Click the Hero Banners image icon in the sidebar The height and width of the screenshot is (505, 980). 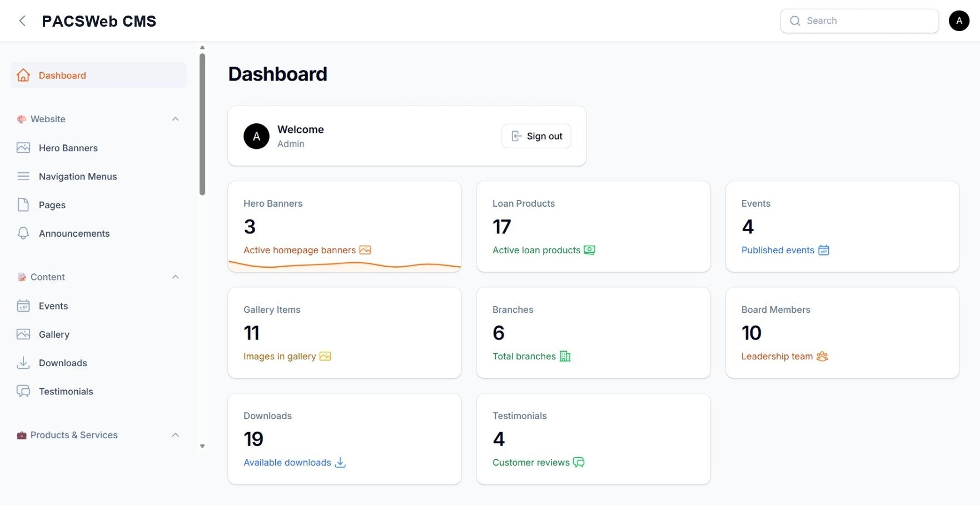[23, 148]
